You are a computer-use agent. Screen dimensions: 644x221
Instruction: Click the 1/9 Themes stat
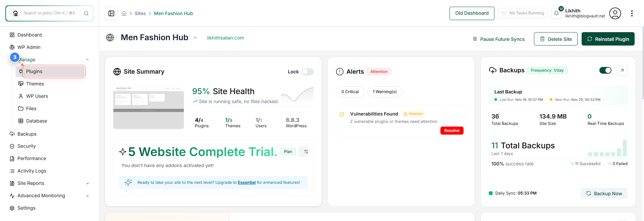point(233,123)
